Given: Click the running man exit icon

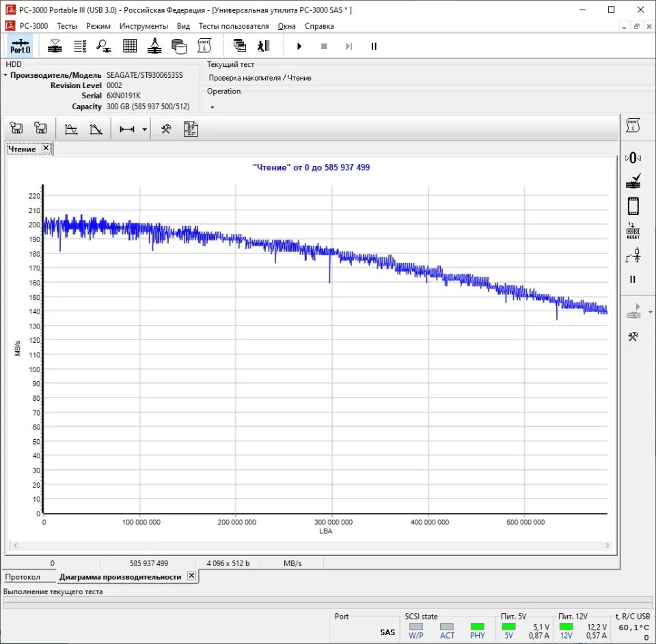Looking at the screenshot, I should [264, 46].
